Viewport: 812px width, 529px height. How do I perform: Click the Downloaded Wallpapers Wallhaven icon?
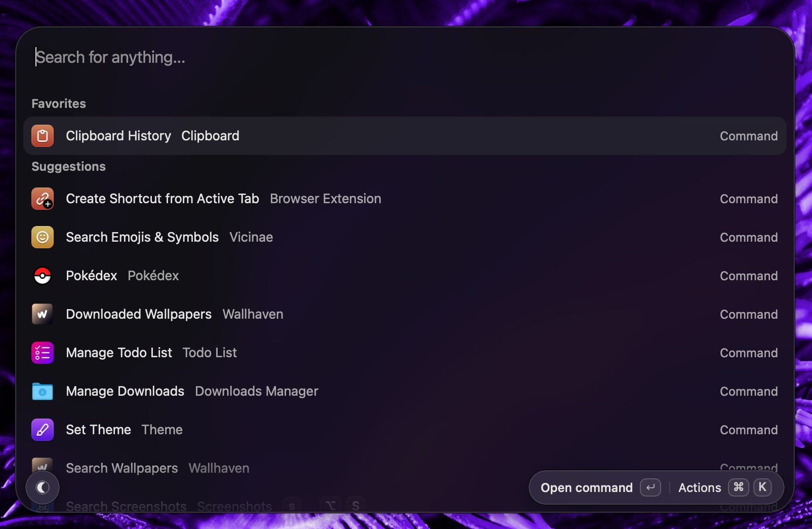pos(43,314)
